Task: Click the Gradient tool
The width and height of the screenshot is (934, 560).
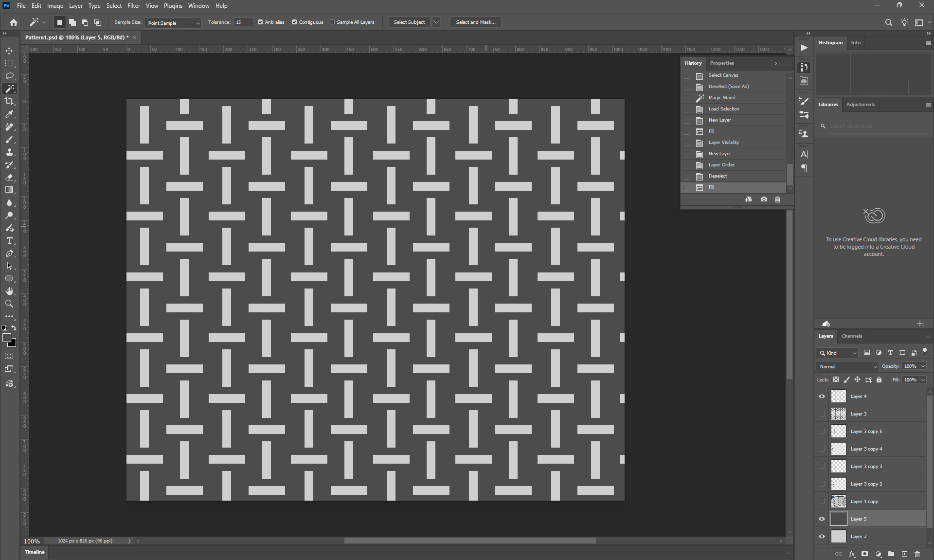Action: pos(9,190)
